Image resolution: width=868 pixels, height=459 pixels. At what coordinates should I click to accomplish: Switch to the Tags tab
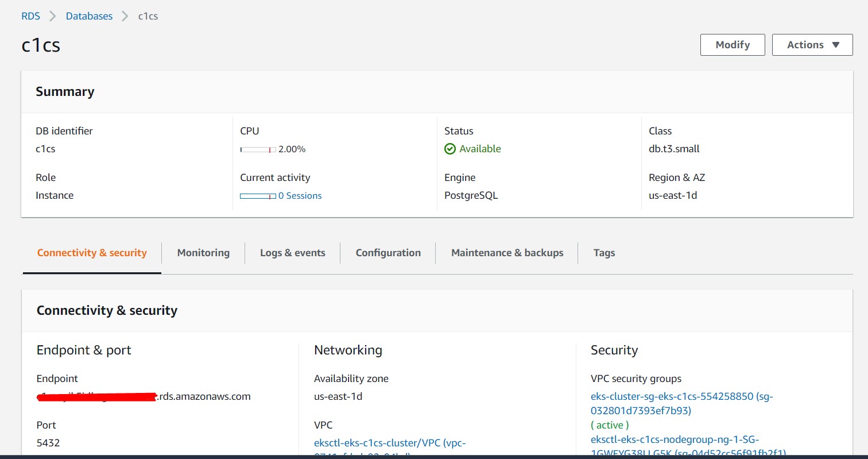pyautogui.click(x=604, y=253)
